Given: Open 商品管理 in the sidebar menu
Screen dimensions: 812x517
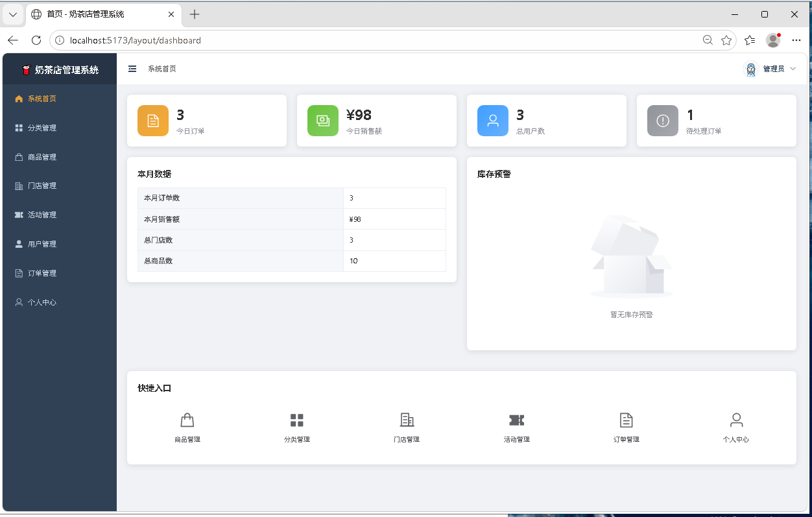Looking at the screenshot, I should tap(60, 157).
